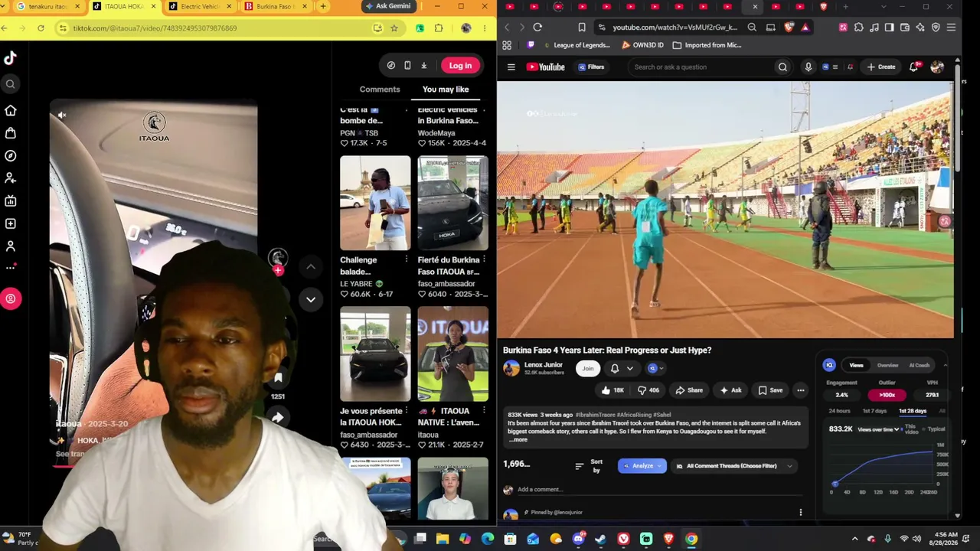Image resolution: width=980 pixels, height=551 pixels.
Task: Select the You may like tab
Action: (446, 90)
